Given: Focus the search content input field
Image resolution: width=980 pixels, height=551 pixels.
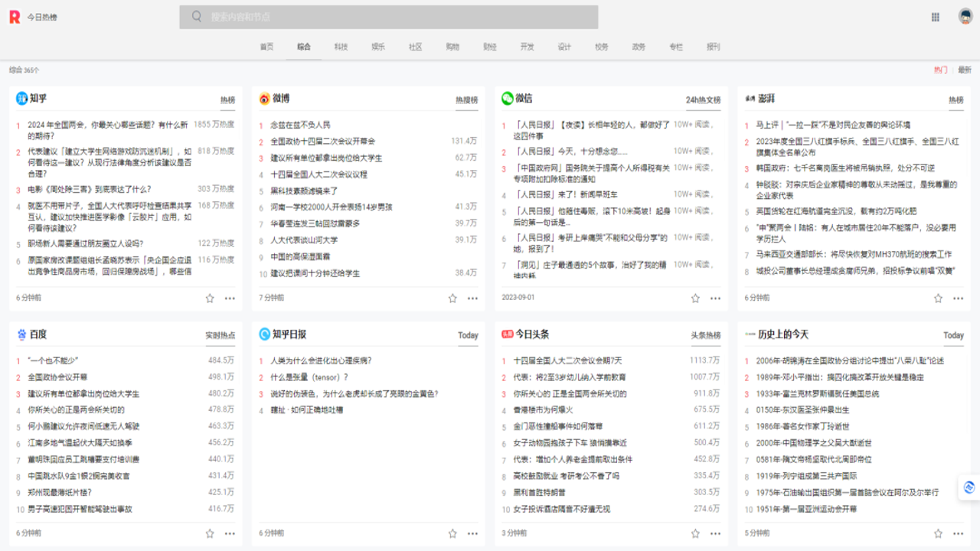Looking at the screenshot, I should [x=389, y=17].
